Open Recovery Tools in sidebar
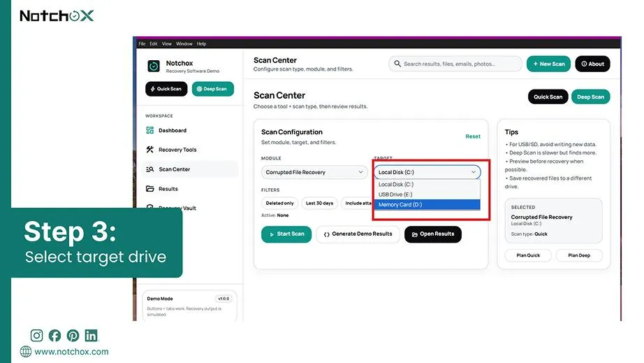The image size is (644, 363). click(x=190, y=150)
